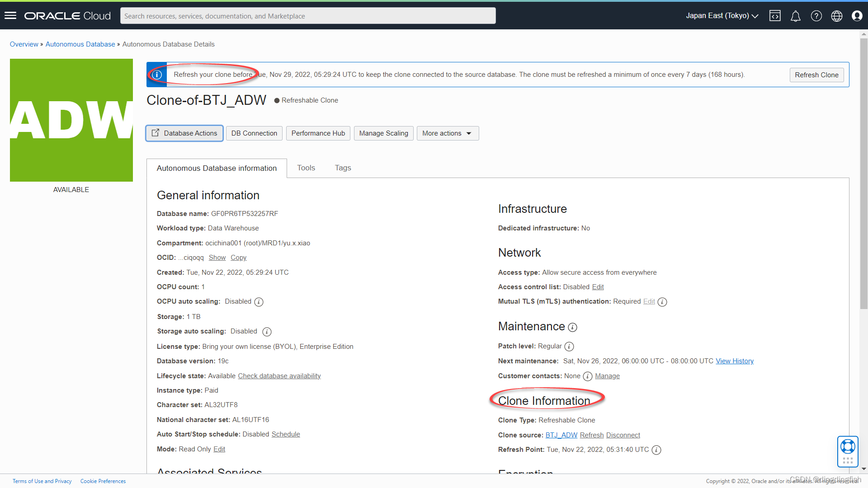This screenshot has height=488, width=868.
Task: Switch to the Autonomous Database information tab
Action: click(217, 168)
